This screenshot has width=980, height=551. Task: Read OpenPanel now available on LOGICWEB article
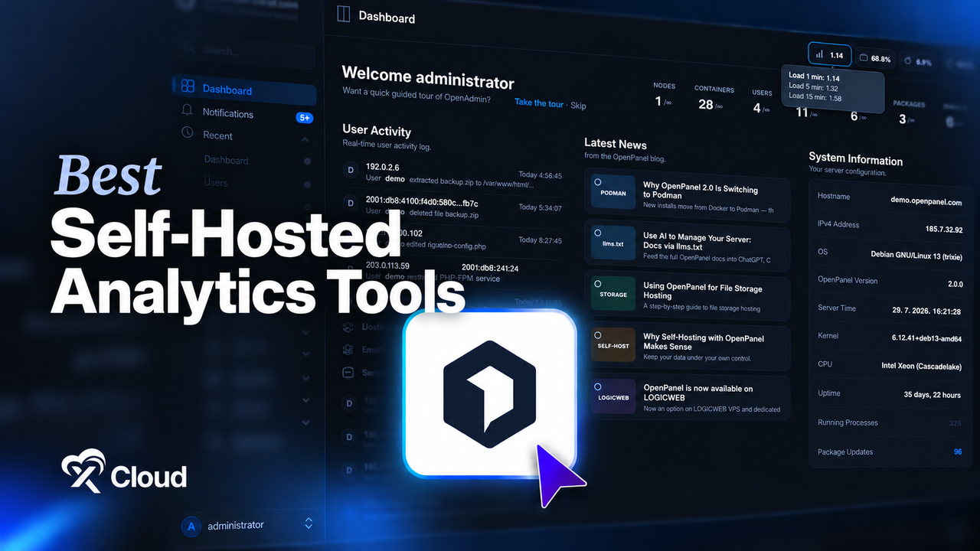point(698,393)
